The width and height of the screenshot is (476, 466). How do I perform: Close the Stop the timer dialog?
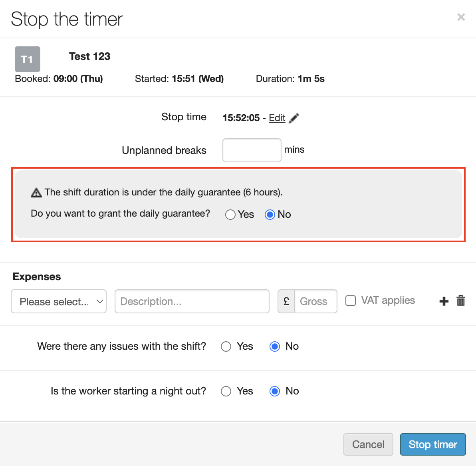(x=461, y=17)
